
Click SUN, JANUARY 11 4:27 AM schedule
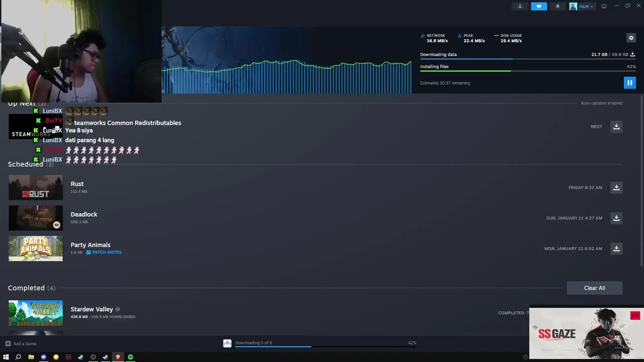574,218
